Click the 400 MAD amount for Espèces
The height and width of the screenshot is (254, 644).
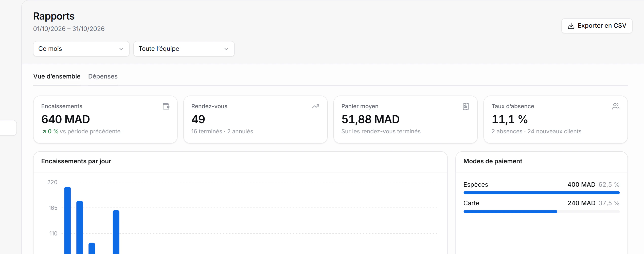(x=581, y=185)
